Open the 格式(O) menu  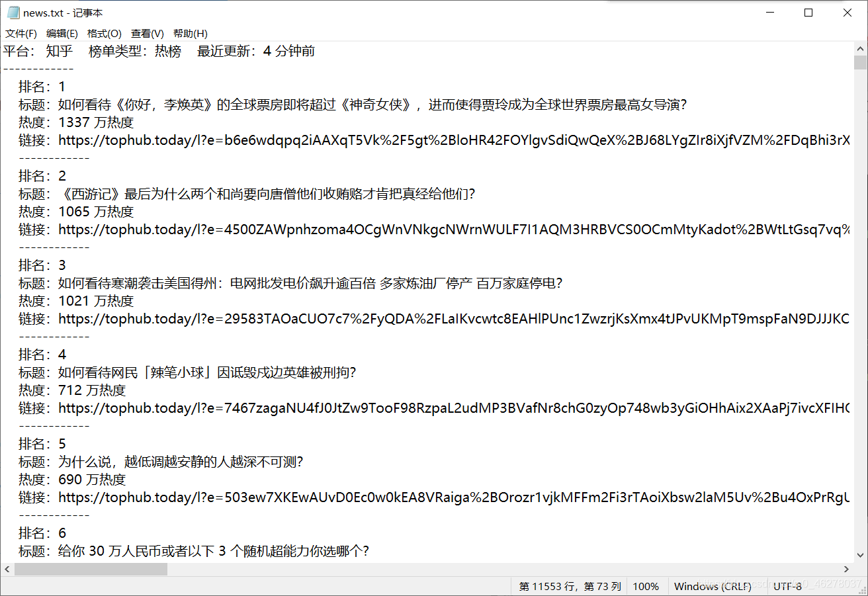[x=105, y=33]
